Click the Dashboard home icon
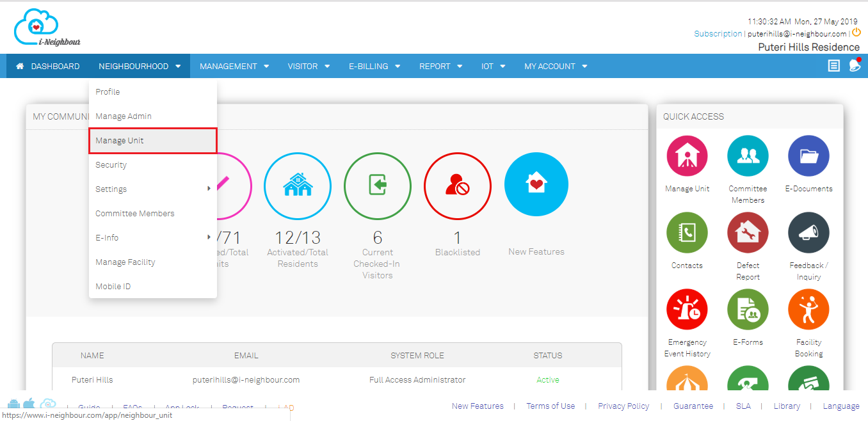Screen dimensions: 868x421 point(20,66)
